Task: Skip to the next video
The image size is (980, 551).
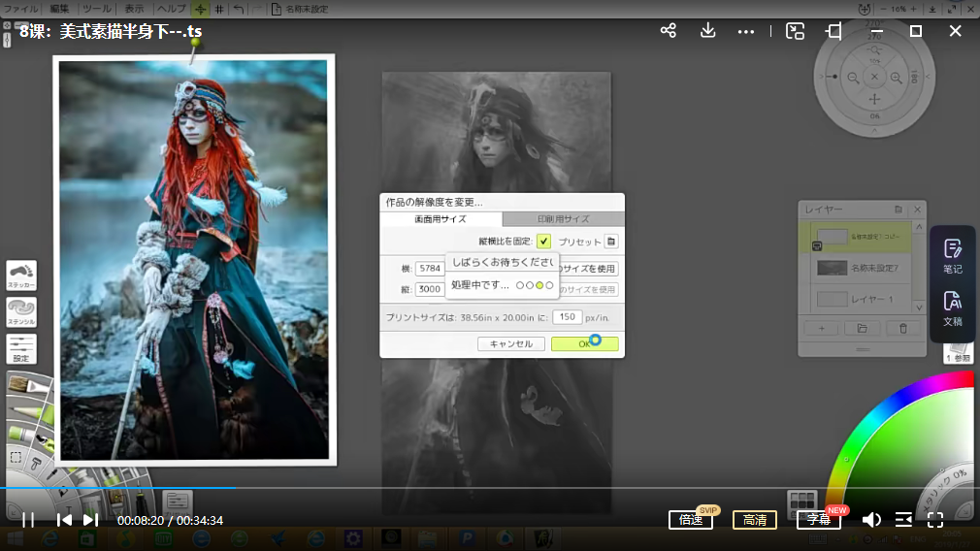Action: pyautogui.click(x=90, y=520)
